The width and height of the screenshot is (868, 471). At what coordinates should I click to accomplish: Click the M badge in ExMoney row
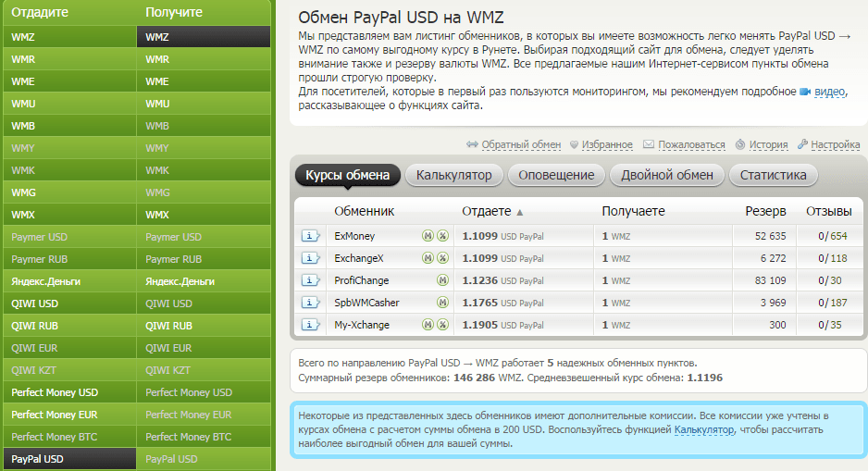coord(428,236)
